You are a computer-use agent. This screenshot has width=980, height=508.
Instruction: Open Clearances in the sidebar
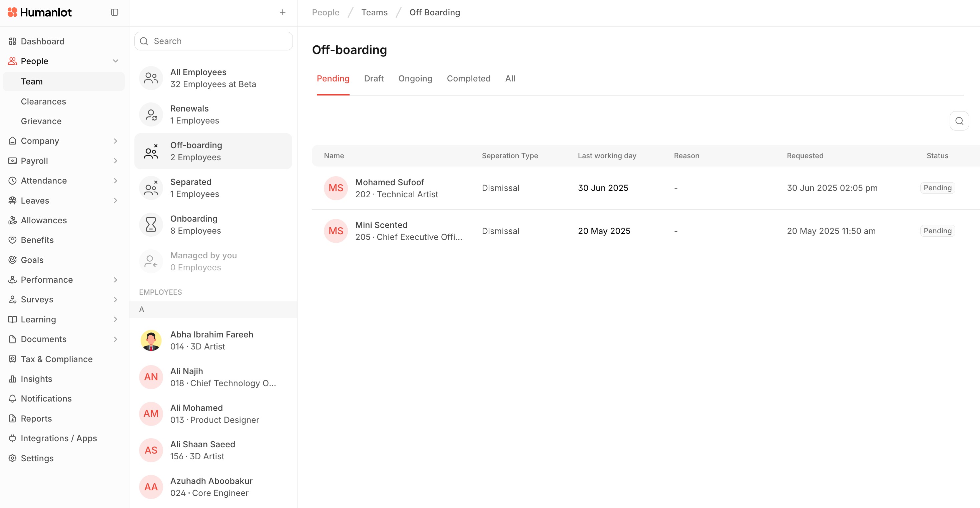[43, 101]
